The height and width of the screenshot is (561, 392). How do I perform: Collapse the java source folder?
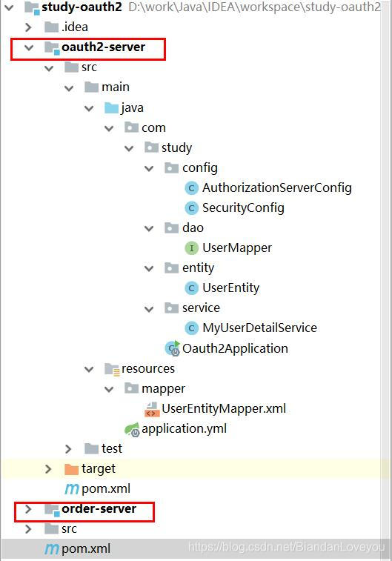89,108
